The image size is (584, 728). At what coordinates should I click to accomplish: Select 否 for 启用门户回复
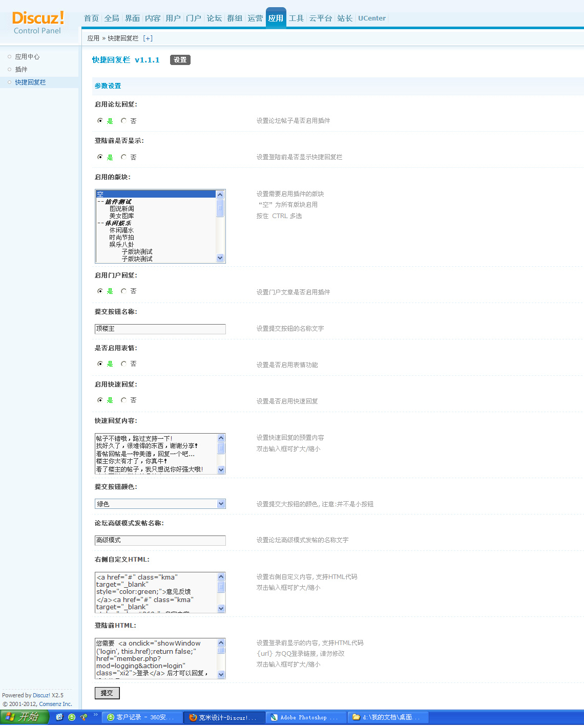[123, 291]
